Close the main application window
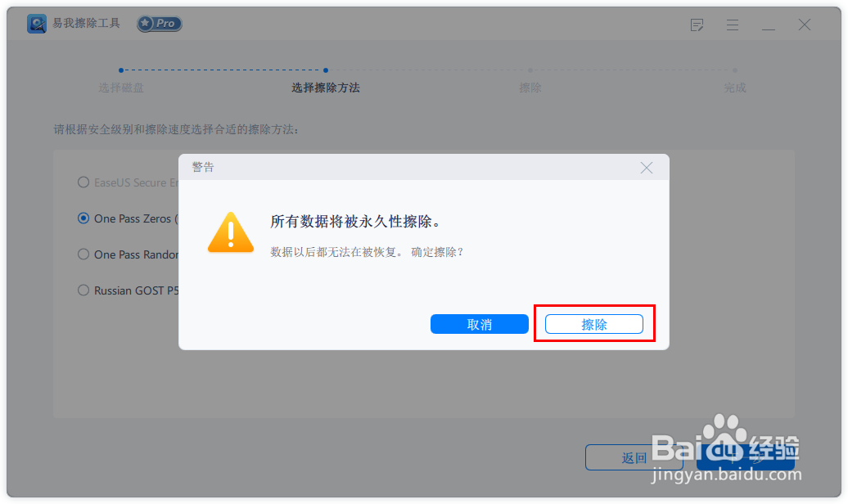The image size is (848, 504). click(x=804, y=25)
